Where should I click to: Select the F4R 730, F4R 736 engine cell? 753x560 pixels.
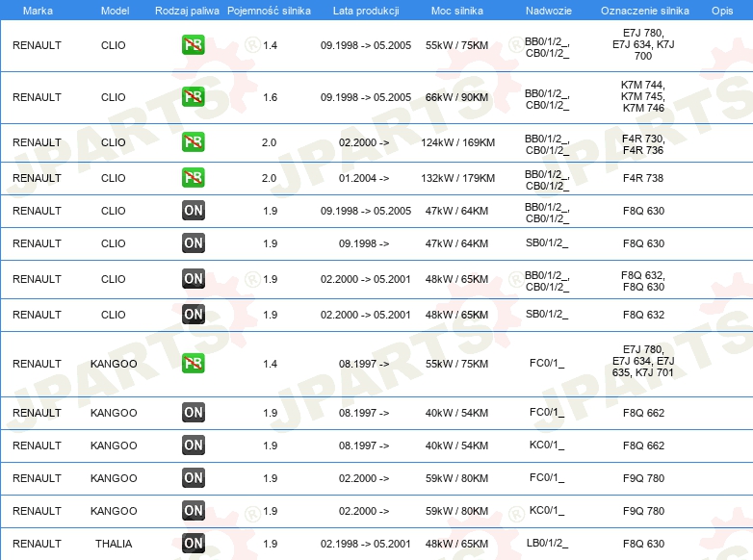tap(643, 143)
